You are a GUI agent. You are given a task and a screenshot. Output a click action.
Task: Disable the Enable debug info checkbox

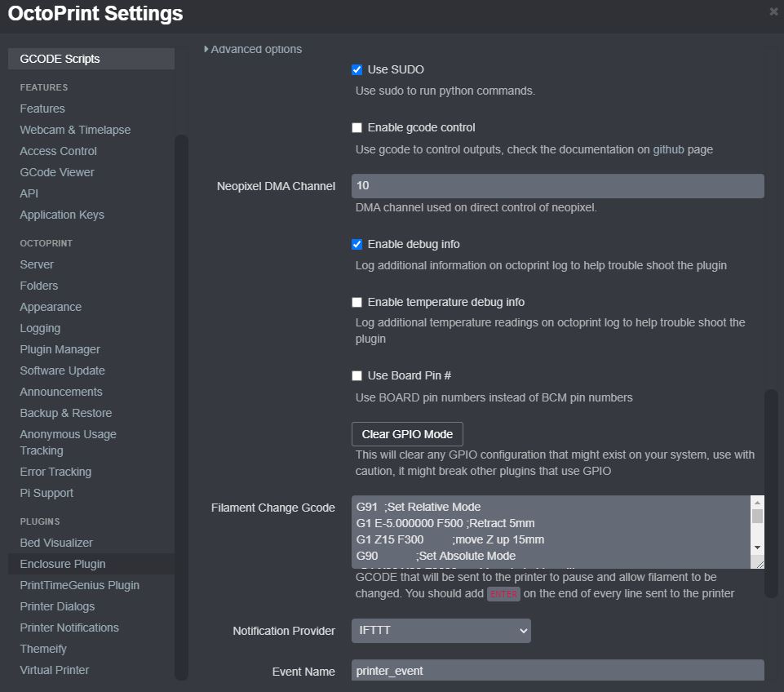(357, 245)
